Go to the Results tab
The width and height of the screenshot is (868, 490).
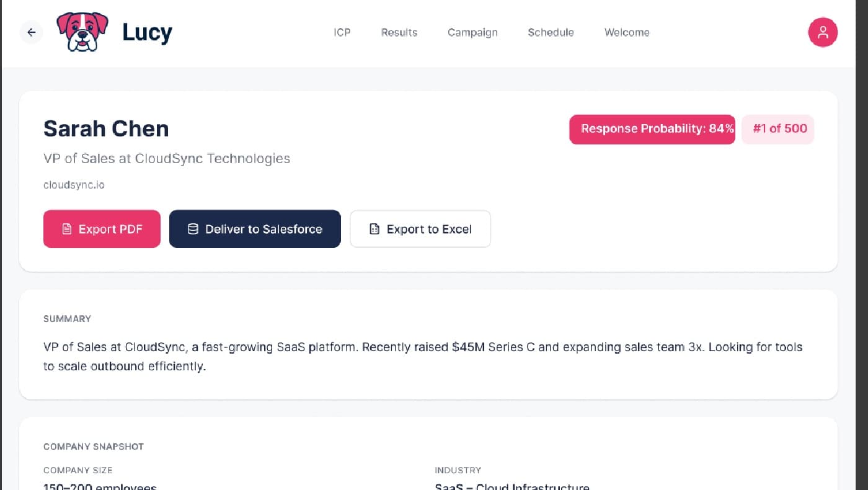pos(399,32)
